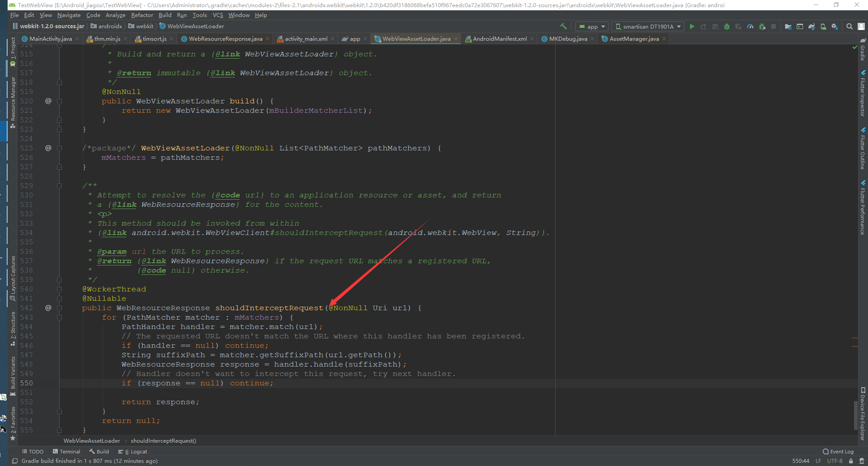
Task: Click the inspection profile icon in status bar
Action: (x=861, y=461)
